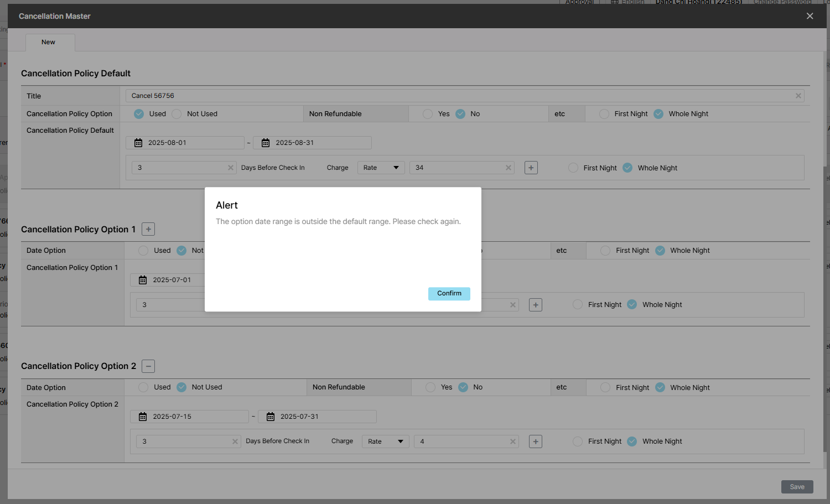Select Whole Night in Option 2 etc section
The height and width of the screenshot is (504, 830).
[660, 387]
